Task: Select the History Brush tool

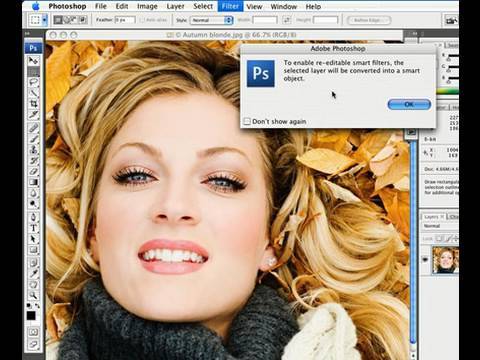Action: tap(33, 161)
